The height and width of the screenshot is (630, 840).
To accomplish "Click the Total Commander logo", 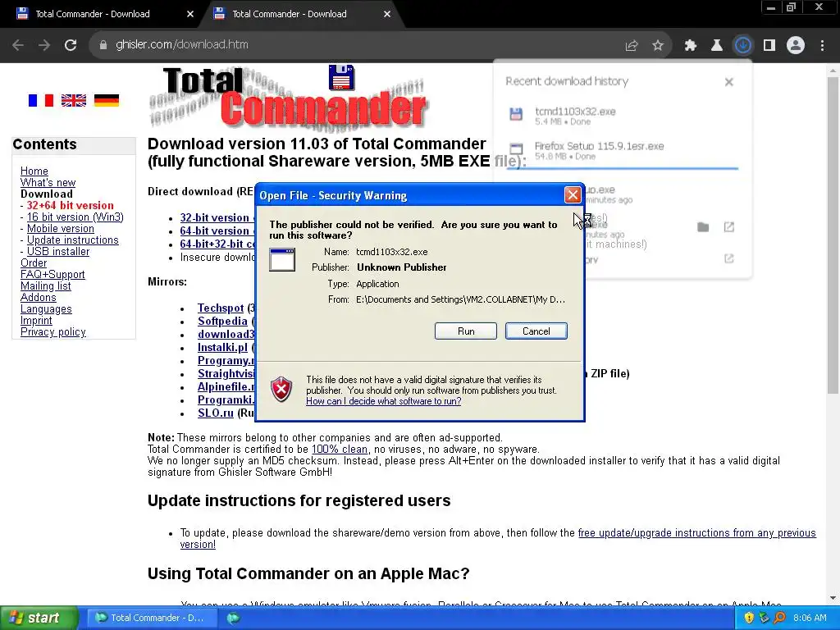I will click(288, 97).
